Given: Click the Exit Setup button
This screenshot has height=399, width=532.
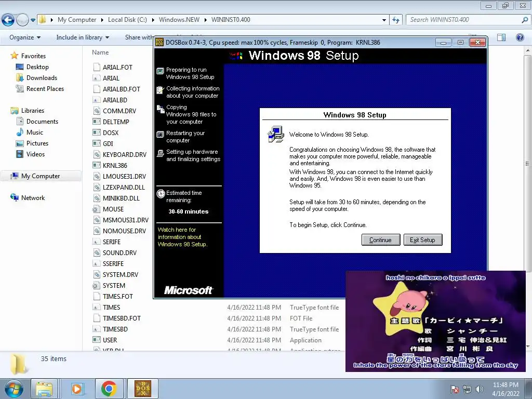Looking at the screenshot, I should tap(422, 240).
